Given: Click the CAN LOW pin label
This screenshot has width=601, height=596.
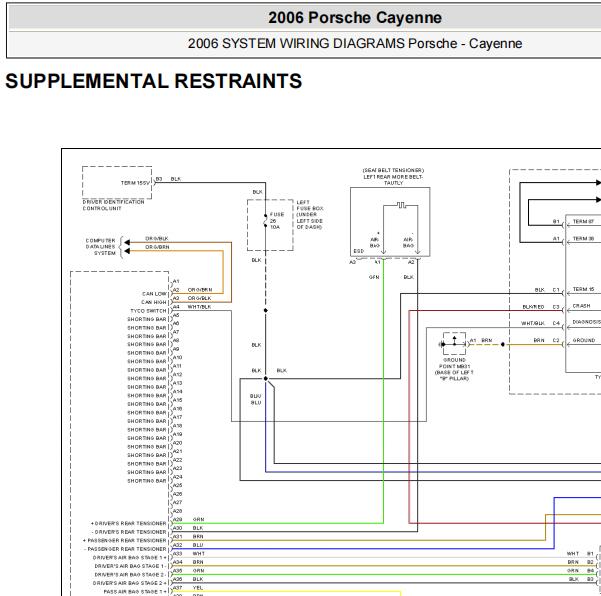Looking at the screenshot, I should [x=154, y=294].
